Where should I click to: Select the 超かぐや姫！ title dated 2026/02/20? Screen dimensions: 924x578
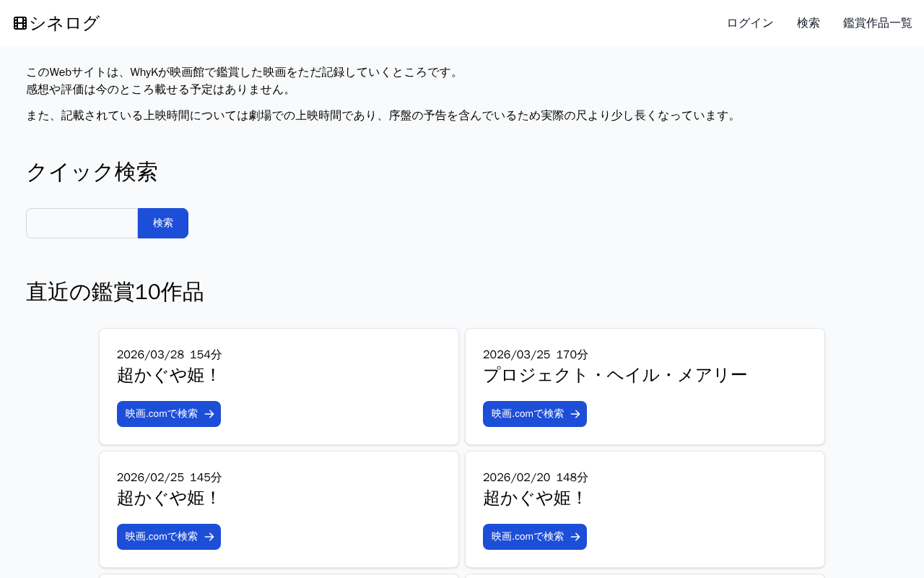533,499
